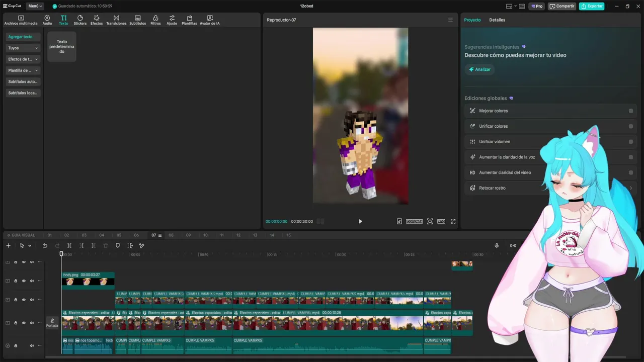This screenshot has height=362, width=644.
Task: Open the Ajuste panel
Action: [172, 20]
